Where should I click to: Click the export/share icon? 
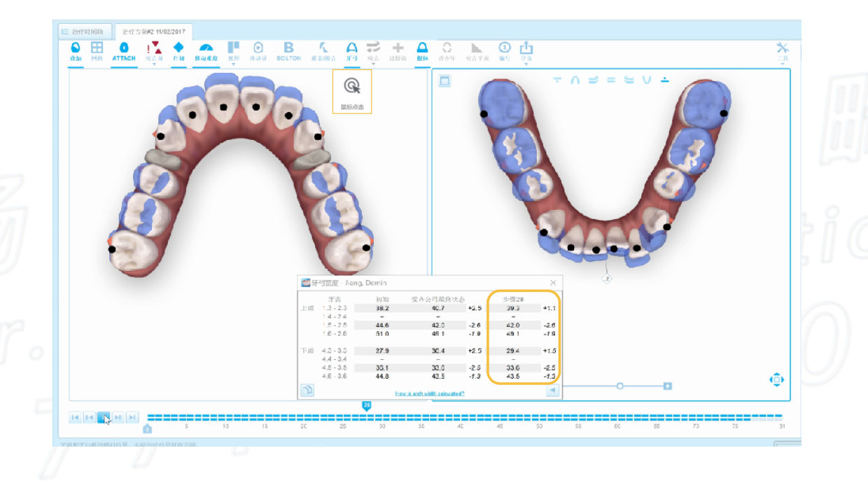(x=526, y=48)
